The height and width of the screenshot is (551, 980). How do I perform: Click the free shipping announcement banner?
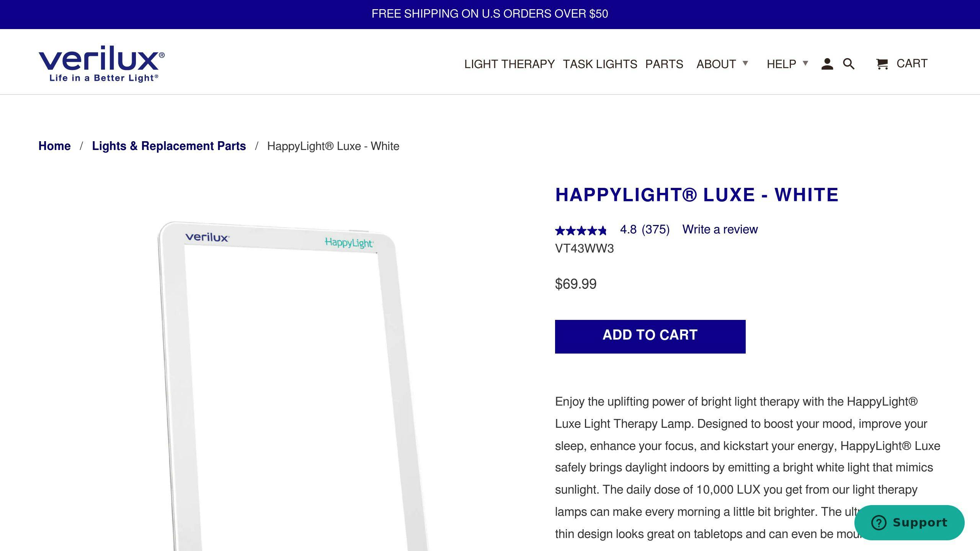coord(490,14)
